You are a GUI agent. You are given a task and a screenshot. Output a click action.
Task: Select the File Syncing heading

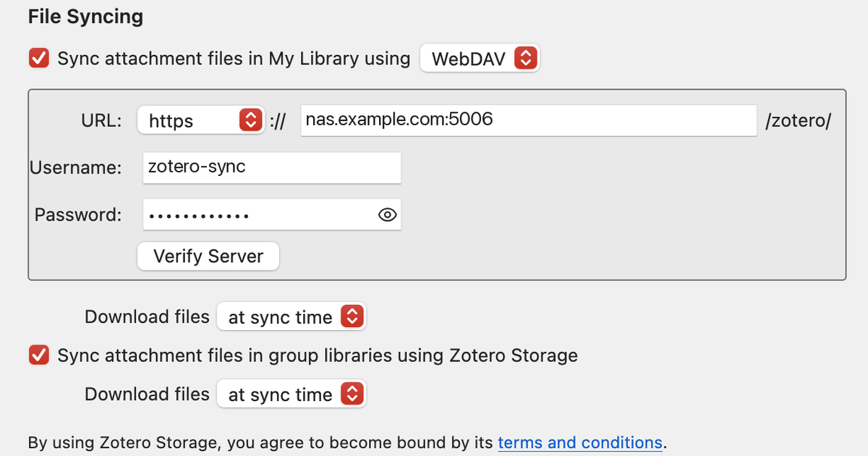click(x=85, y=17)
